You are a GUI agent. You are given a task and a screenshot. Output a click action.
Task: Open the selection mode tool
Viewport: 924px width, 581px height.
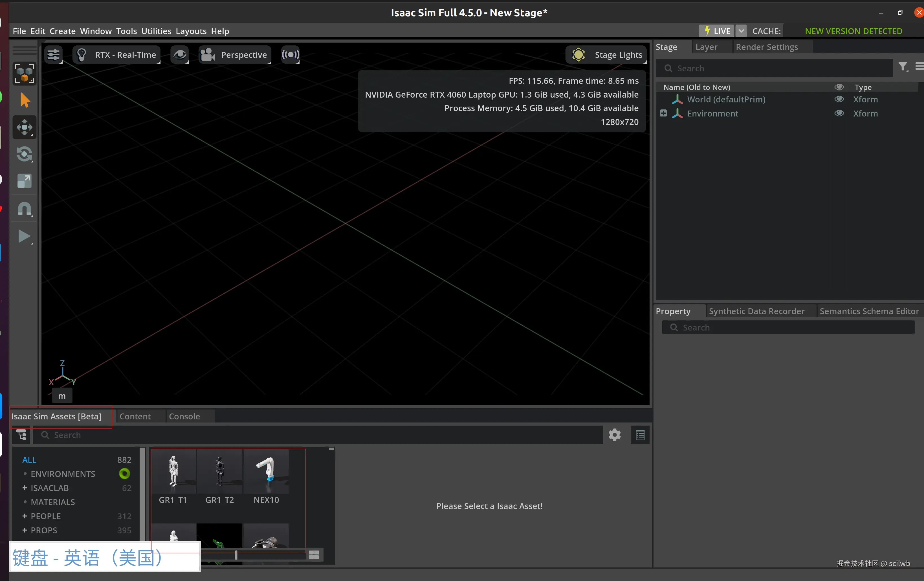[x=25, y=73]
